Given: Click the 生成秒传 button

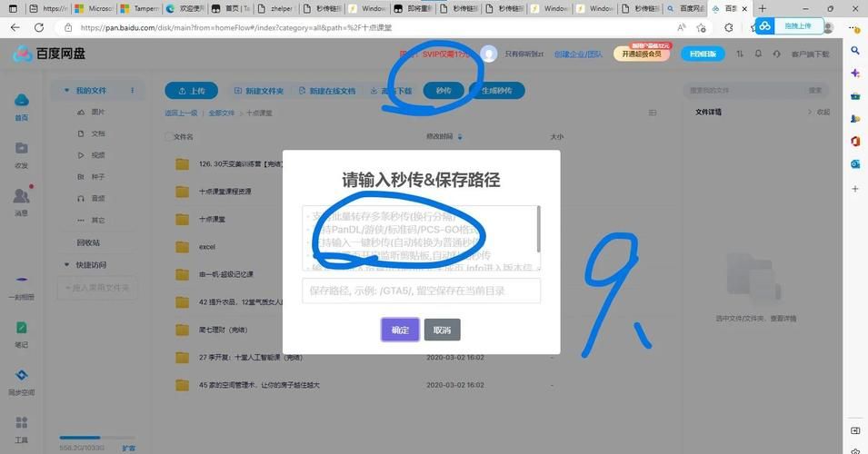Looking at the screenshot, I should pos(496,91).
